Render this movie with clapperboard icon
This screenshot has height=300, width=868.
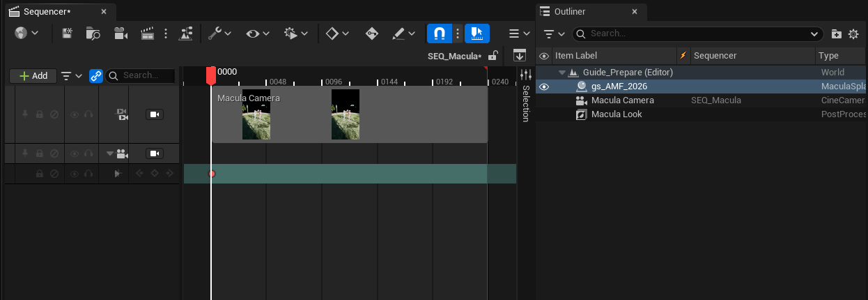click(147, 33)
